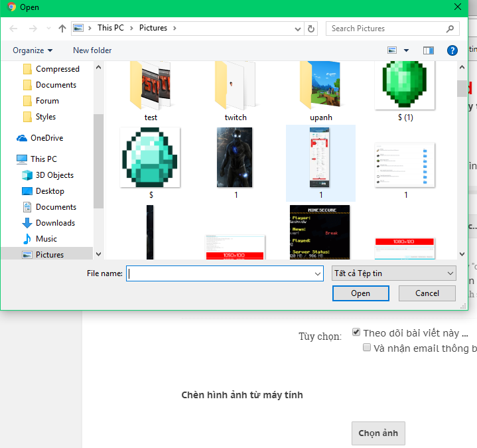Image resolution: width=477 pixels, height=448 pixels.
Task: Select Pictures in the address breadcrumb
Action: (x=153, y=28)
